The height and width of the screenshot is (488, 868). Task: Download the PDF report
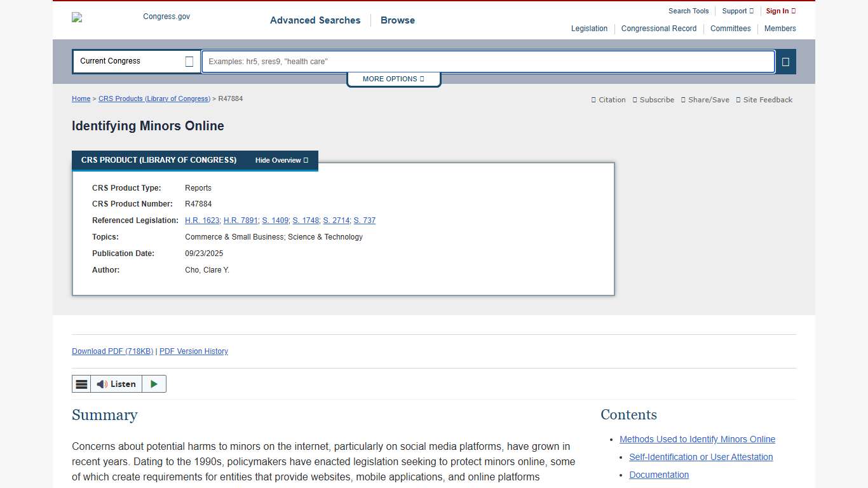coord(112,351)
